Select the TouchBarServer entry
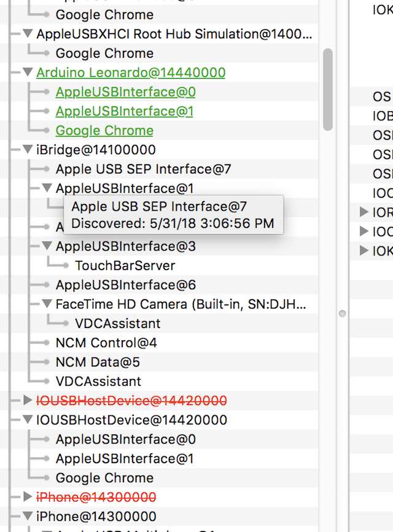Screen dimensions: 393x532 [x=125, y=265]
